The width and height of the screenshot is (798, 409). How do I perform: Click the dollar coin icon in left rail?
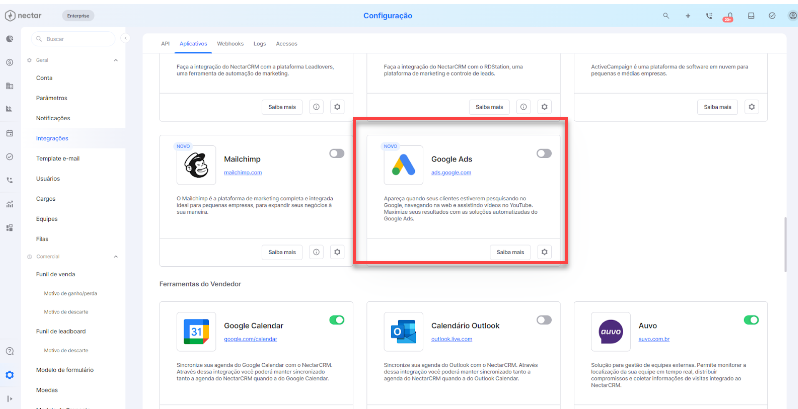pos(10,63)
